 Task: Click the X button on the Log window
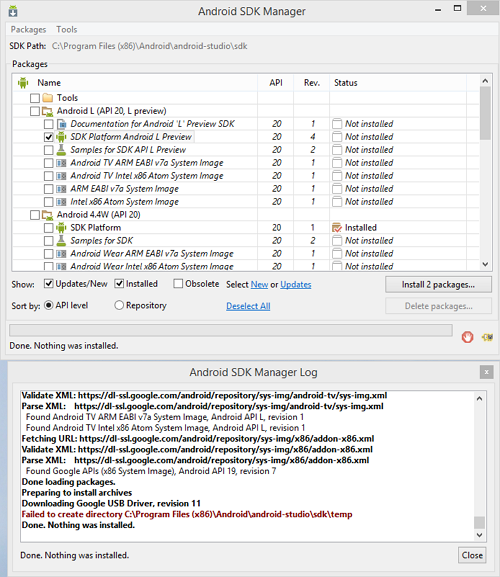pyautogui.click(x=486, y=372)
